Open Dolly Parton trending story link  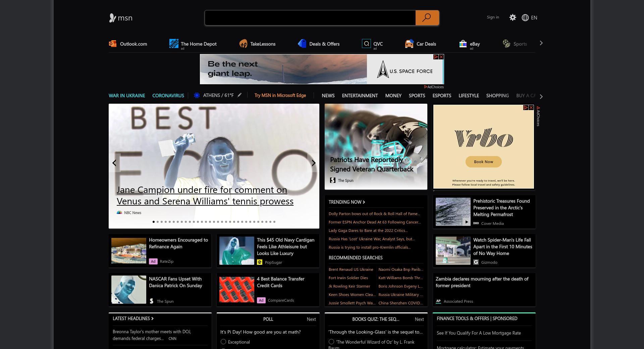point(374,213)
